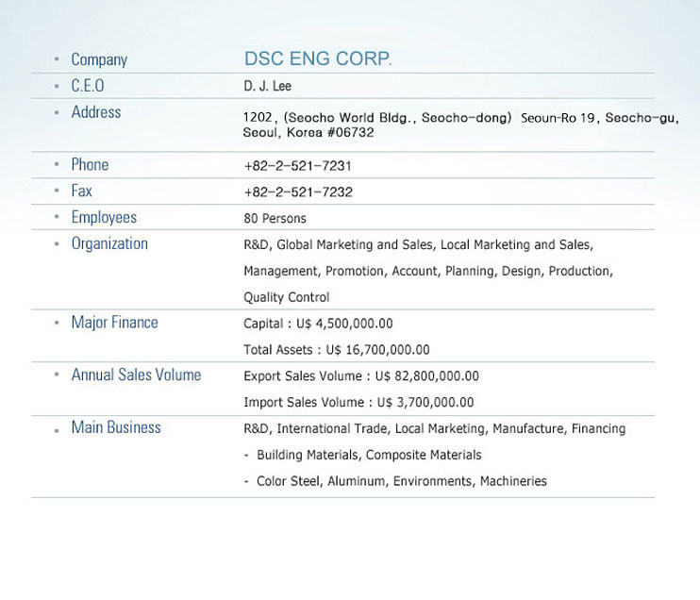This screenshot has height=600, width=700.
Task: Select the Quality Control text
Action: click(x=286, y=297)
